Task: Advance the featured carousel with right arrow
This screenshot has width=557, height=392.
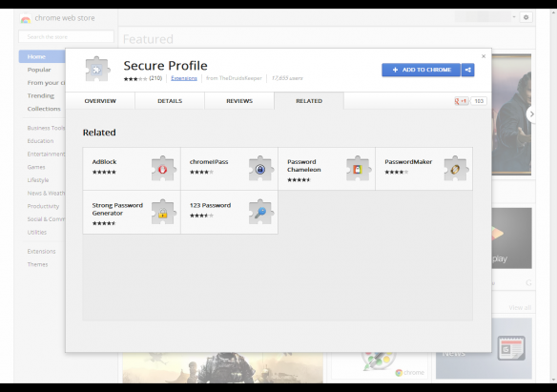Action: [531, 114]
